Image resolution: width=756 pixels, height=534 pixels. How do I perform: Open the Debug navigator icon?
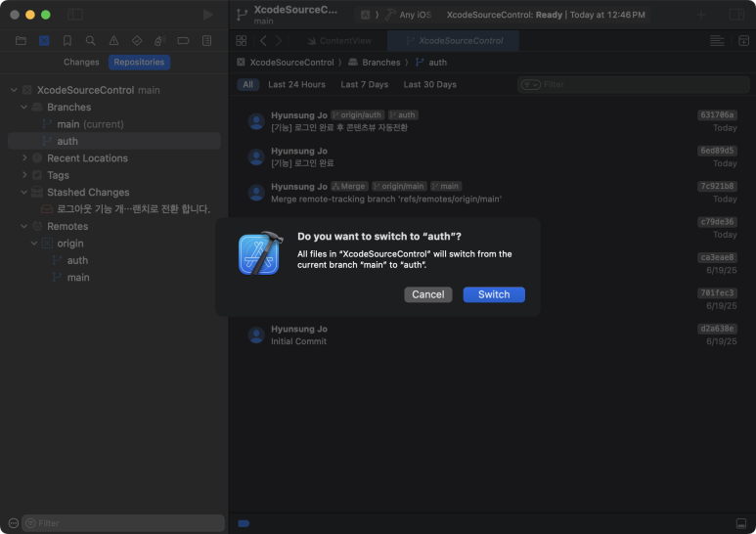click(x=160, y=41)
